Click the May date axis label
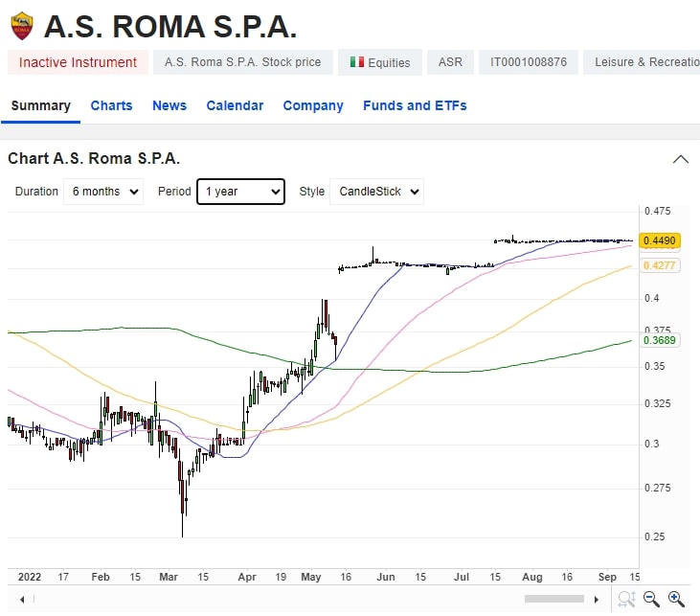This screenshot has height=616, width=700. coord(310,577)
